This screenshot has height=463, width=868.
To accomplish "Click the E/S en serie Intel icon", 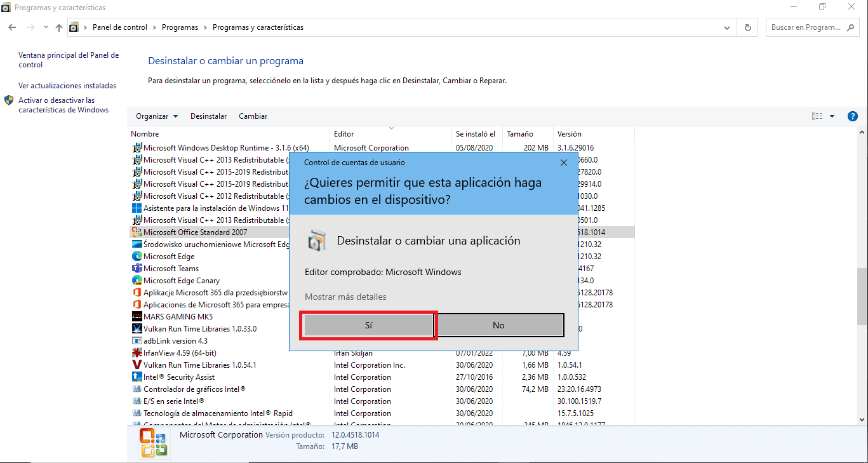I will point(137,401).
